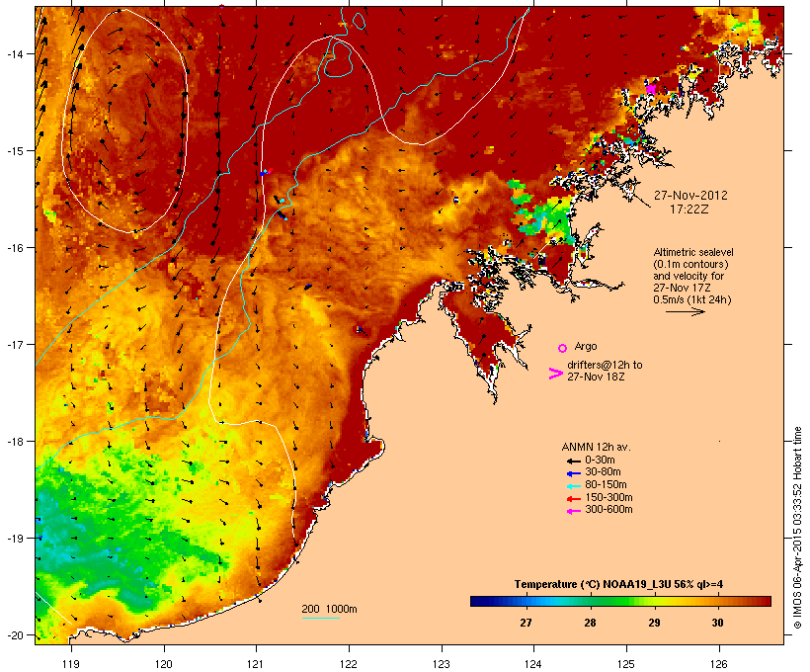Click the 'Temperature (°C) NOAA19_L3U' title

click(x=605, y=585)
